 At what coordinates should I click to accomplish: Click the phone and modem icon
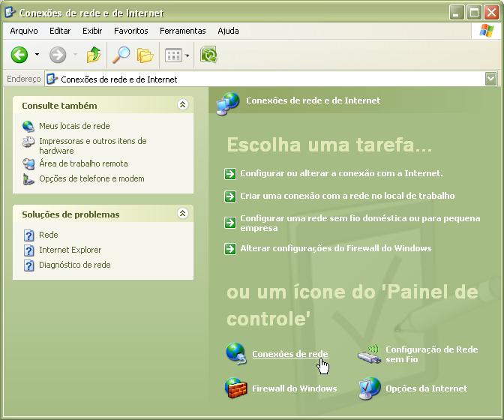(28, 179)
